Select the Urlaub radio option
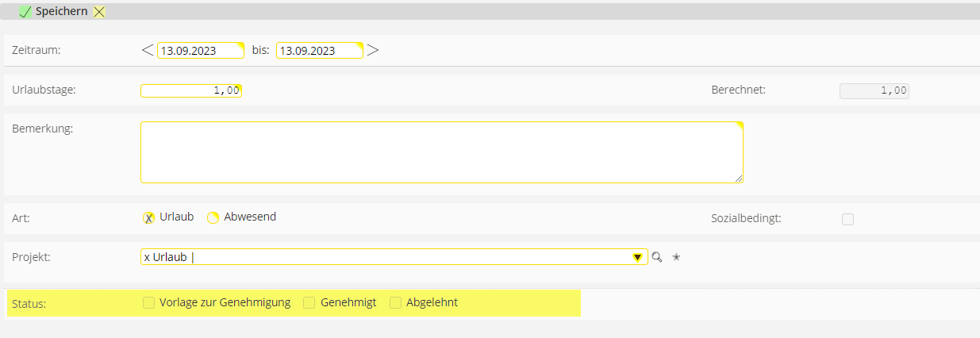Screen dimensions: 980x338 148,217
